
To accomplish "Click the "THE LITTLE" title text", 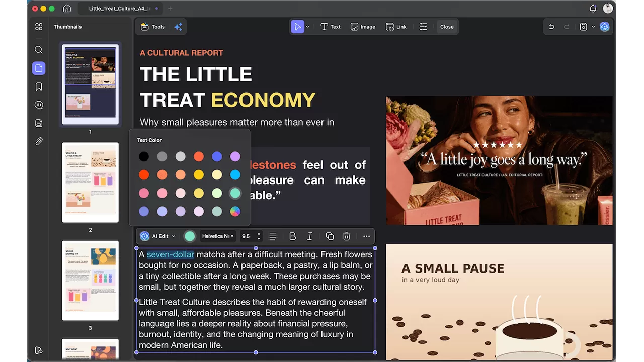I will pos(196,75).
